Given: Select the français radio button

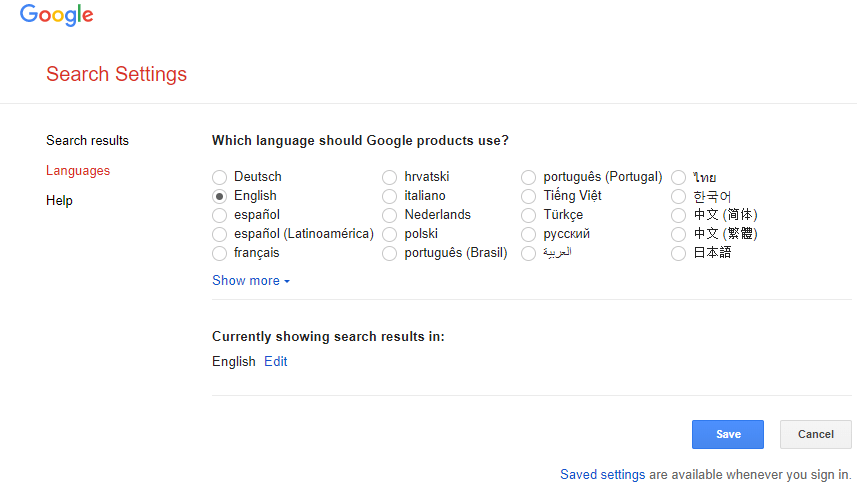Looking at the screenshot, I should [220, 253].
